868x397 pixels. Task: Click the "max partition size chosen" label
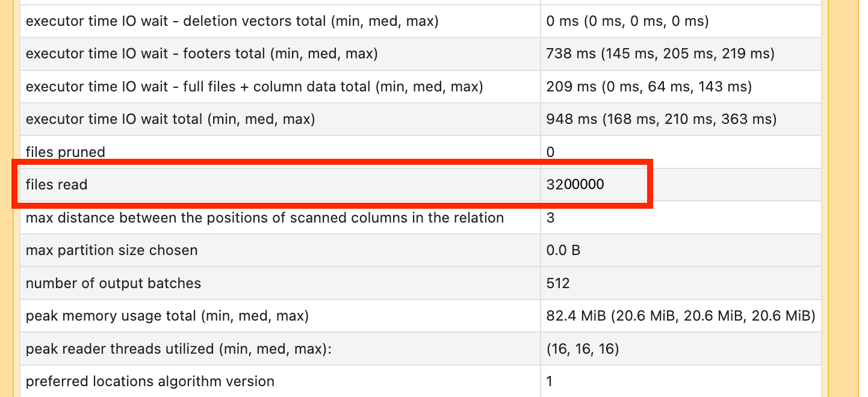[111, 250]
